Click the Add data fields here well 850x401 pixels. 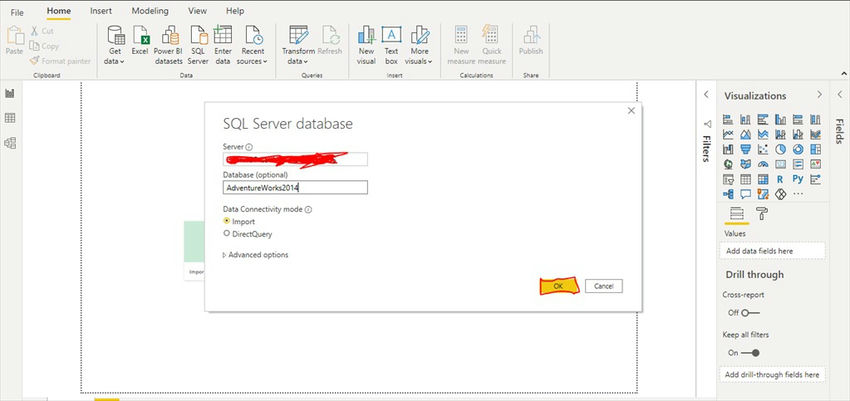pos(772,251)
